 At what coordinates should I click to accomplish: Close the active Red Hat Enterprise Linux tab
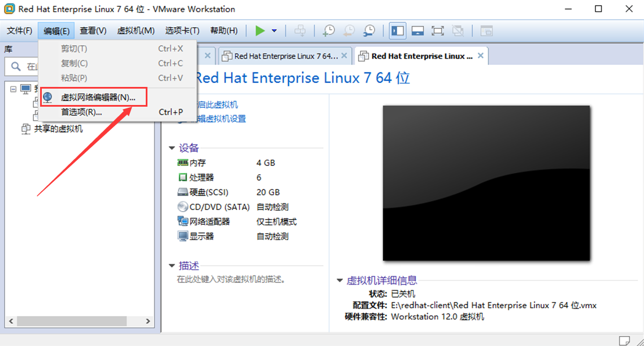click(481, 56)
